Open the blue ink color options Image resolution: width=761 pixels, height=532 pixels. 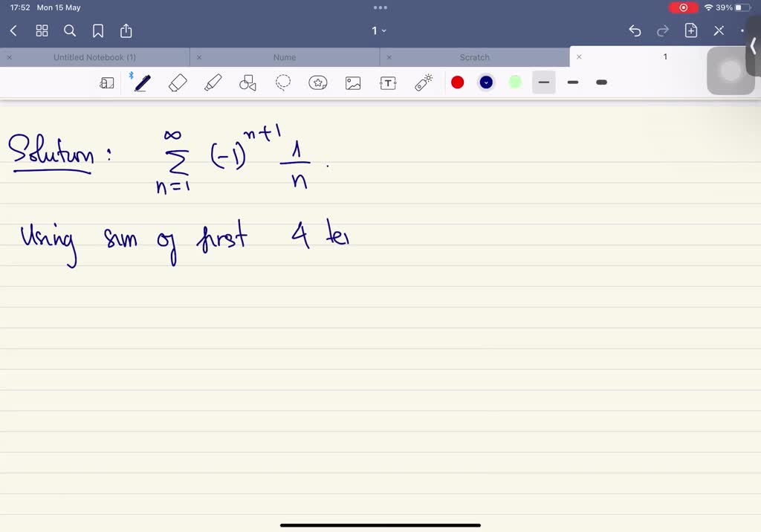(486, 82)
